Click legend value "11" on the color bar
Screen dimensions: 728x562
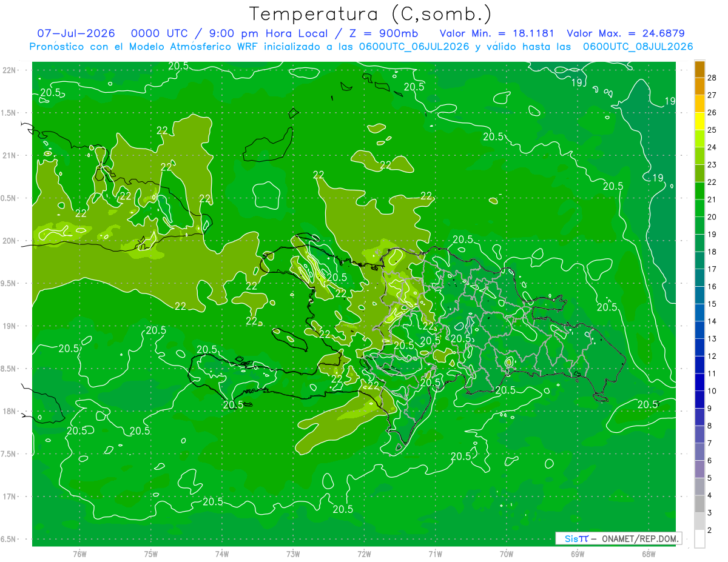(x=712, y=373)
